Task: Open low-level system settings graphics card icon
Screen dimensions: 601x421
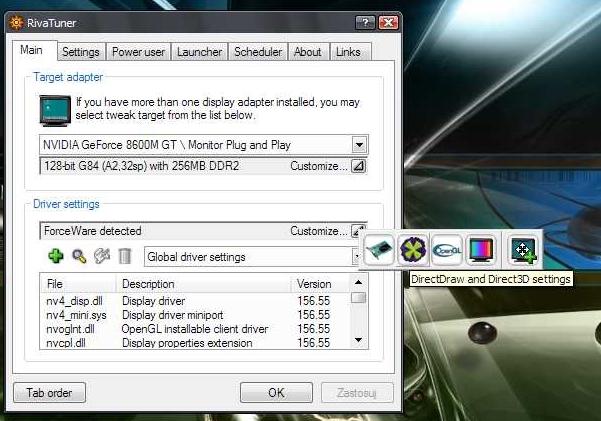Action: click(379, 250)
